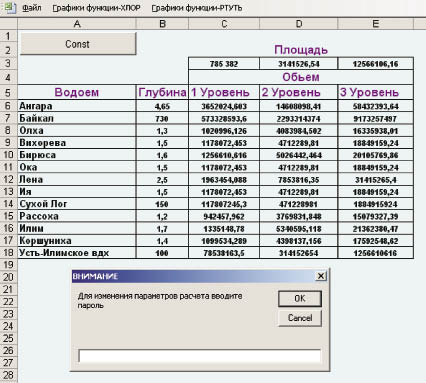Click the Площадь heading cell
This screenshot has width=426, height=383.
point(301,50)
